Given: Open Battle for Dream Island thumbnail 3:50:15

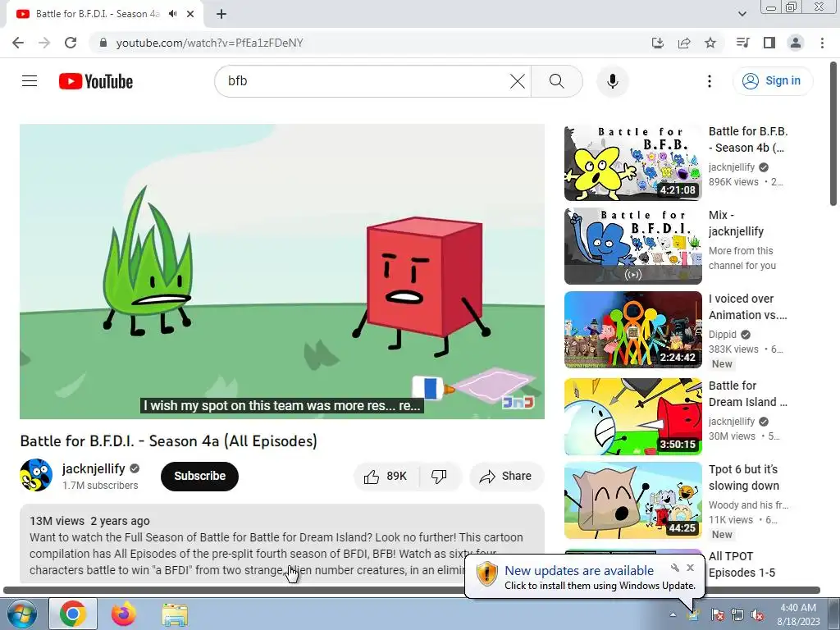Looking at the screenshot, I should coord(632,417).
